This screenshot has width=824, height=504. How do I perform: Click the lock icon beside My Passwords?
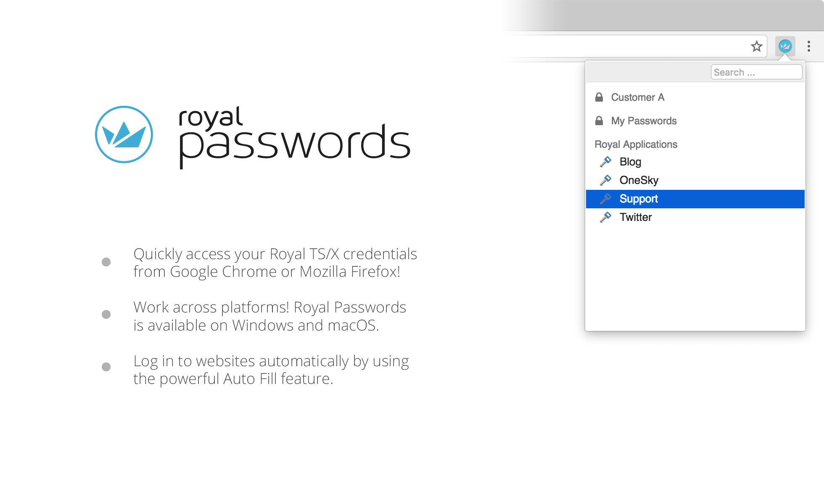[599, 121]
